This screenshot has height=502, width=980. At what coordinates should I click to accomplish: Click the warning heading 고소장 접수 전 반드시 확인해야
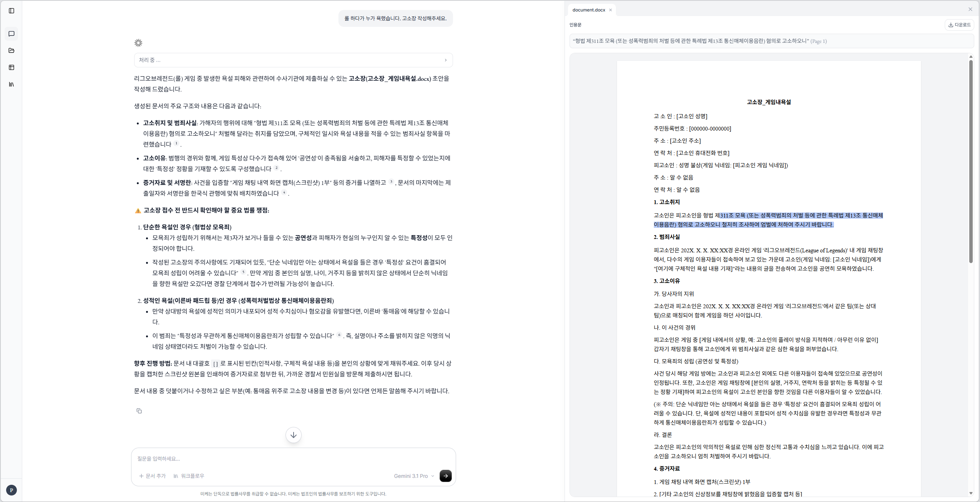click(x=206, y=210)
